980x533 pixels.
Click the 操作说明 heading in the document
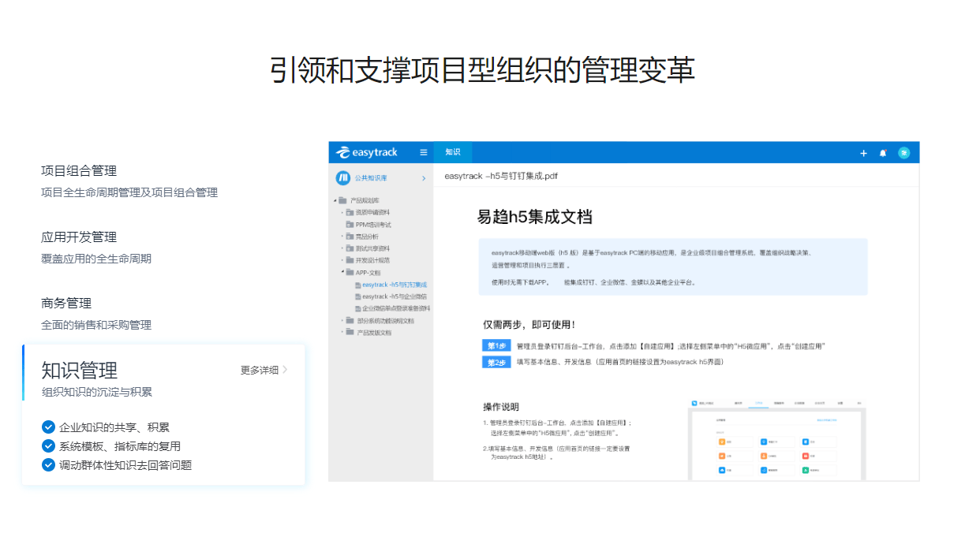coord(501,407)
